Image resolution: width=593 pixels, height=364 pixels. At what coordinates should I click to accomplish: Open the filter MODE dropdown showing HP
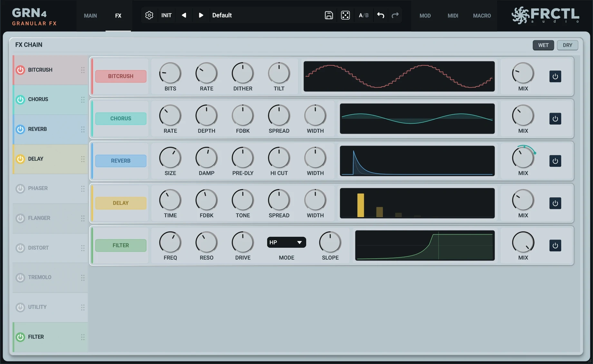coord(287,242)
